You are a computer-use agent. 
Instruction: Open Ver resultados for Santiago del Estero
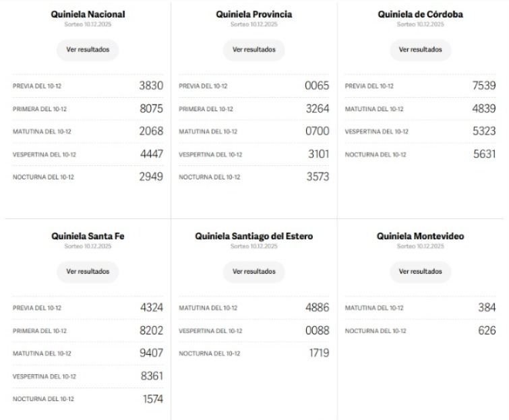click(x=253, y=272)
